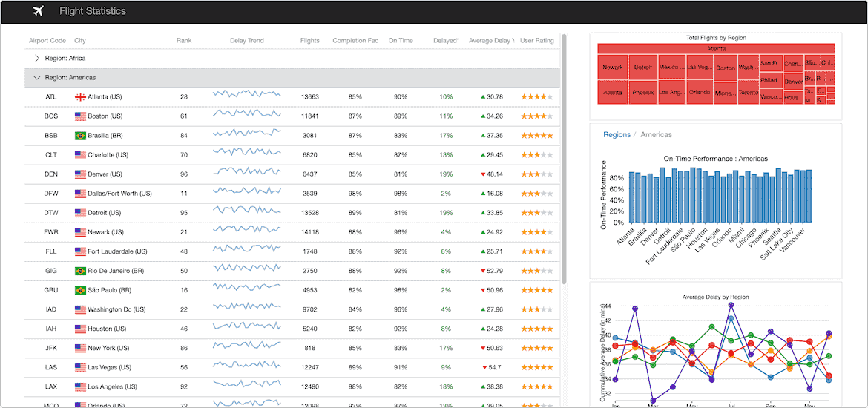Expand the Region: Africa group
The height and width of the screenshot is (408, 868).
(x=37, y=58)
